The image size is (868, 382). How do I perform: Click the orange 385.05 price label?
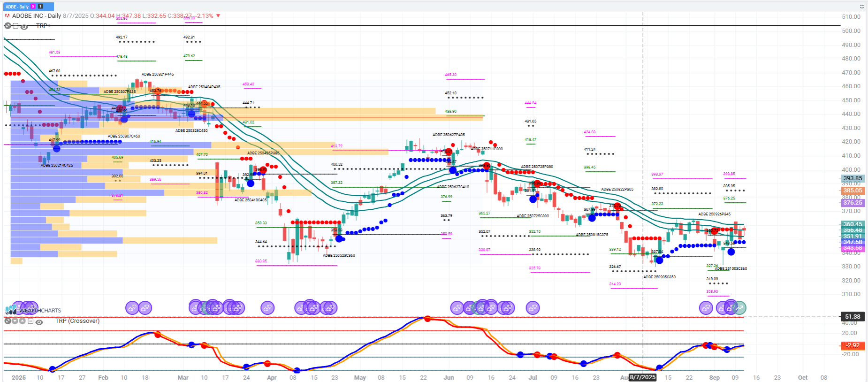click(x=852, y=191)
